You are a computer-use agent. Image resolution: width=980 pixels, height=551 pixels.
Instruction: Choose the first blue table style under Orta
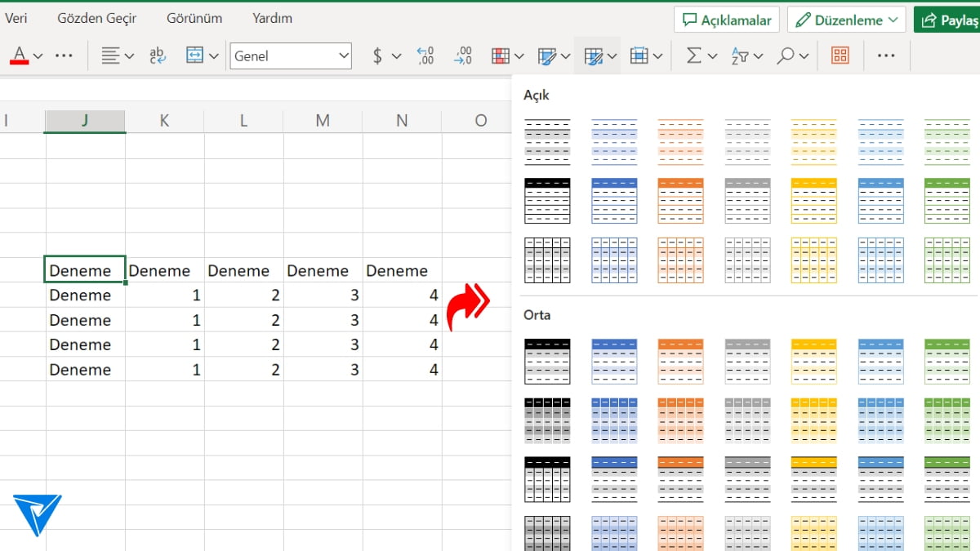[x=613, y=361]
